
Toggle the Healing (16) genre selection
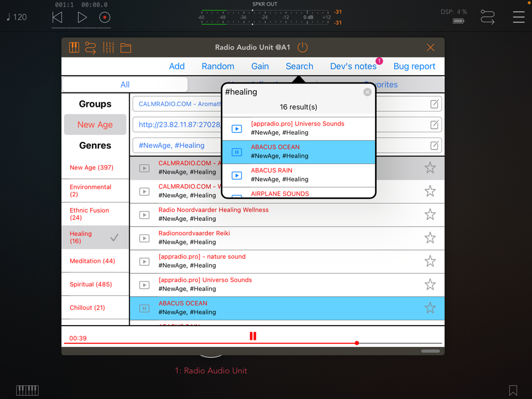(95, 237)
